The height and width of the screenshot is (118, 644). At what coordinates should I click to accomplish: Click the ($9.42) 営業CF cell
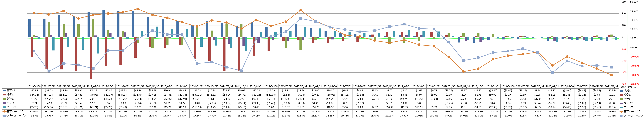[x=478, y=90]
